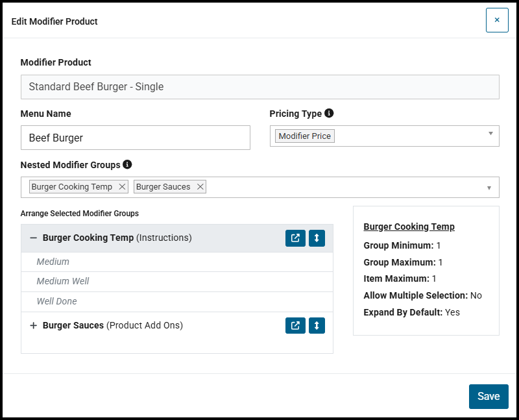This screenshot has height=420, width=519.
Task: Click reorder arrows for Burger Cooking Temp
Action: coord(317,238)
